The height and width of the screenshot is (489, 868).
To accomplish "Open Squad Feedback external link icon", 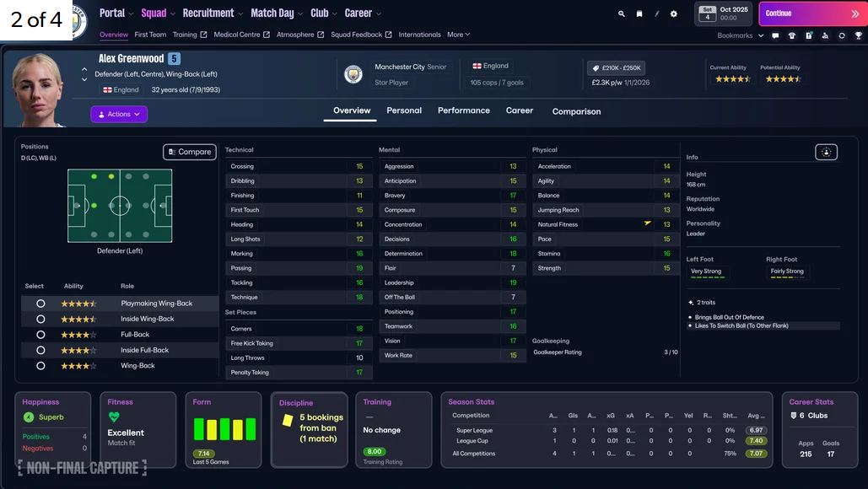I will 389,35.
